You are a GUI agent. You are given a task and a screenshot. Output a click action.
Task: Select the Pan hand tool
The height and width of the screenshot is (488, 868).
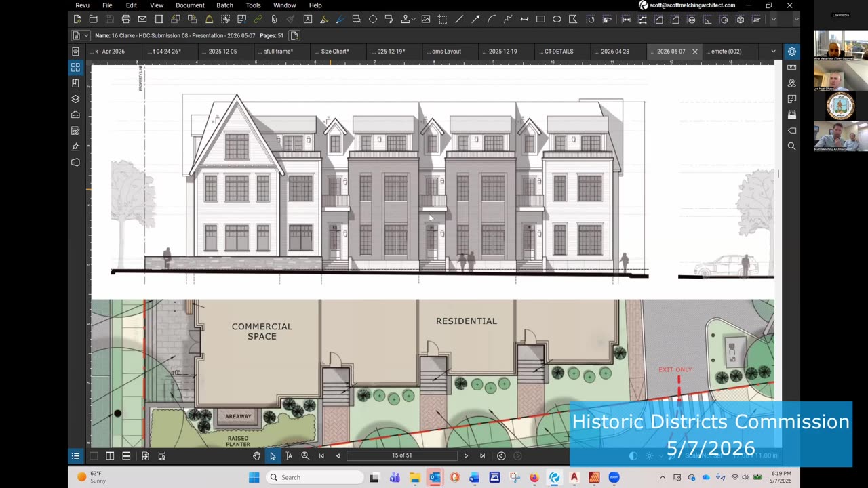coord(256,456)
